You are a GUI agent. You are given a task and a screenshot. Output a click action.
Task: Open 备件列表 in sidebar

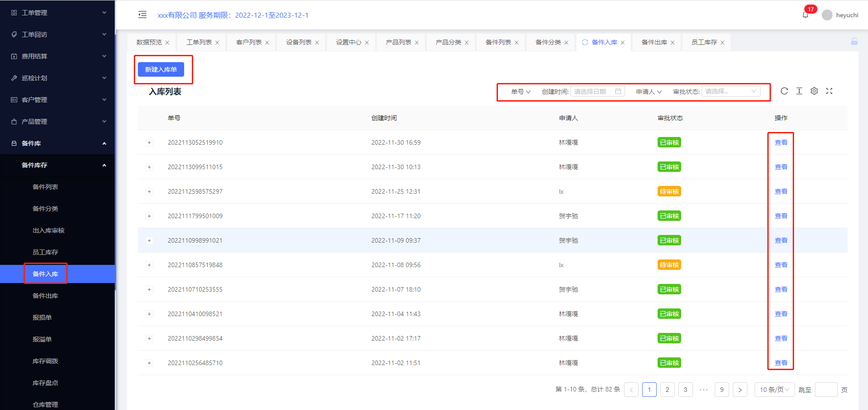tap(58, 187)
